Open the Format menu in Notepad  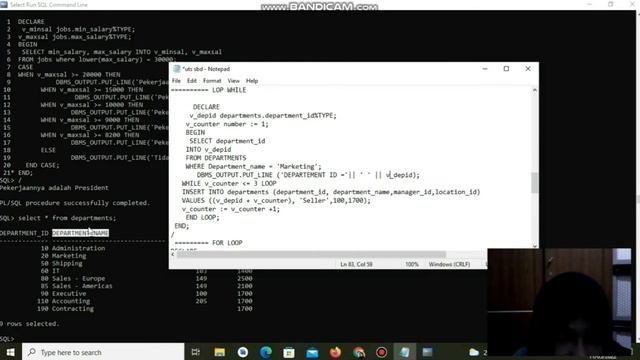tap(212, 81)
